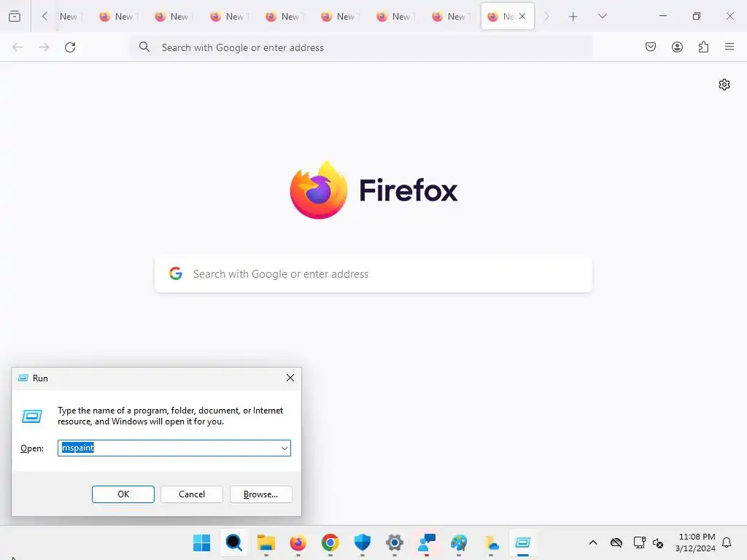Open a new tab with plus button

[573, 17]
